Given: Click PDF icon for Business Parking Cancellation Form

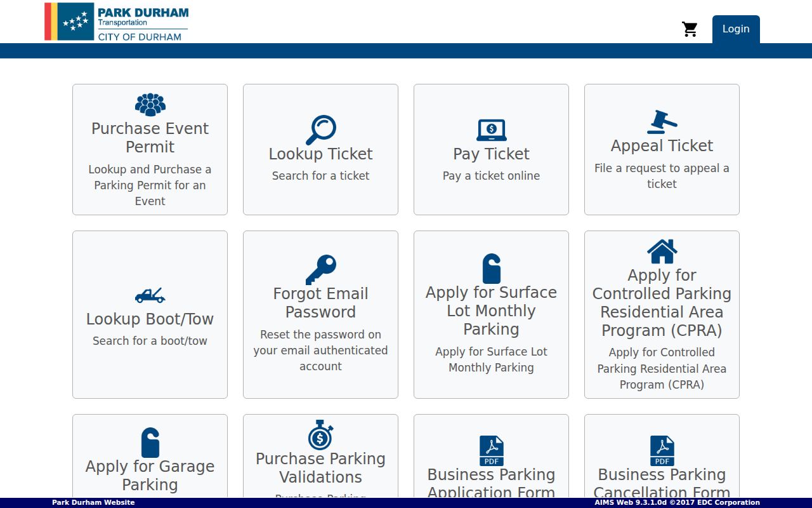Looking at the screenshot, I should [x=662, y=451].
